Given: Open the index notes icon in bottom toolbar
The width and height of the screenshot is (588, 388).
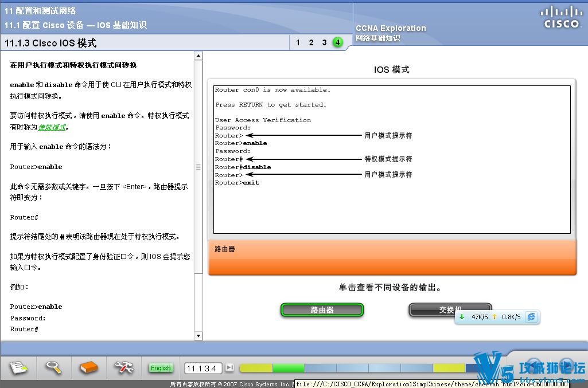Looking at the screenshot, I should [x=18, y=367].
